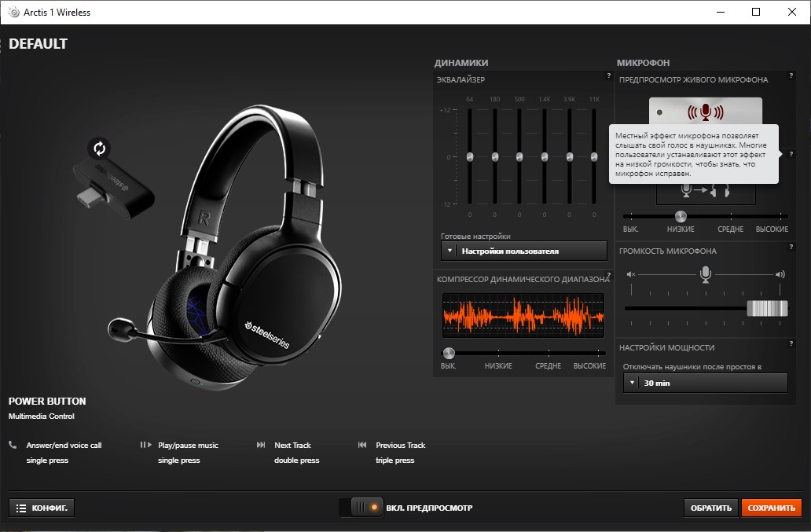
Task: Click the Play/pause music icon
Action: point(146,445)
